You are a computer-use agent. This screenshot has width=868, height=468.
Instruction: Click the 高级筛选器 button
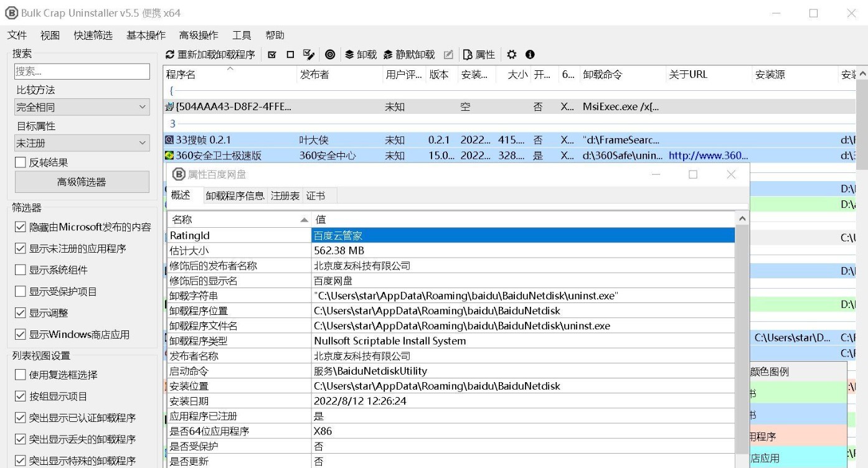pyautogui.click(x=82, y=182)
